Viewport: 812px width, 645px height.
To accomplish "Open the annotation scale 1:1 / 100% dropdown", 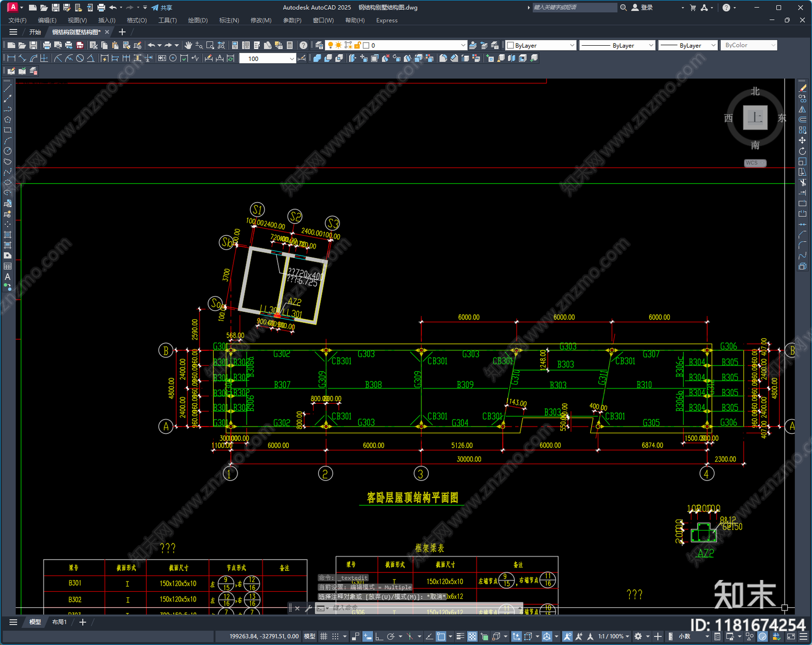I will (x=613, y=636).
